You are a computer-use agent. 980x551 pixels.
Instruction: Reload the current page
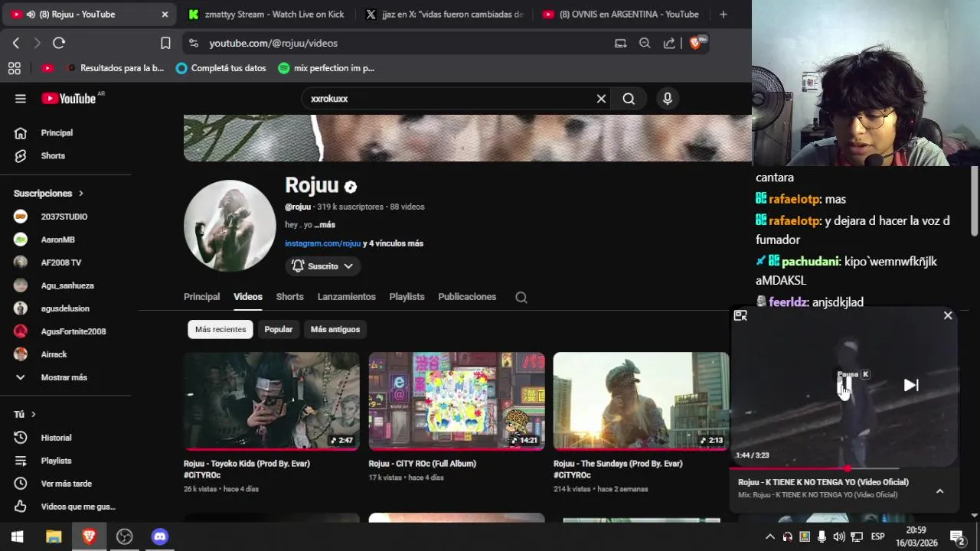coord(59,44)
